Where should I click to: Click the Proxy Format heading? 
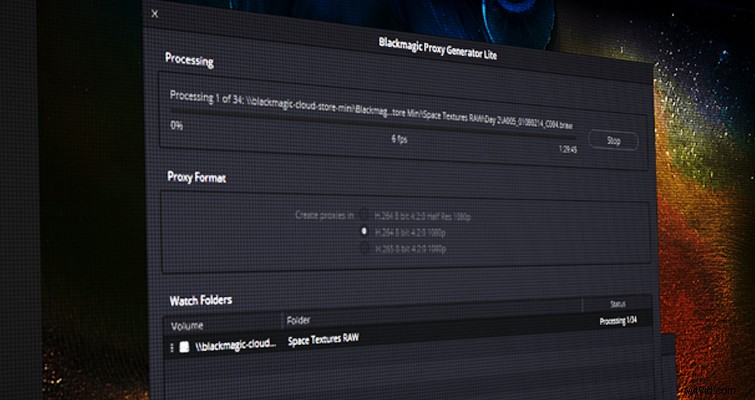(196, 177)
